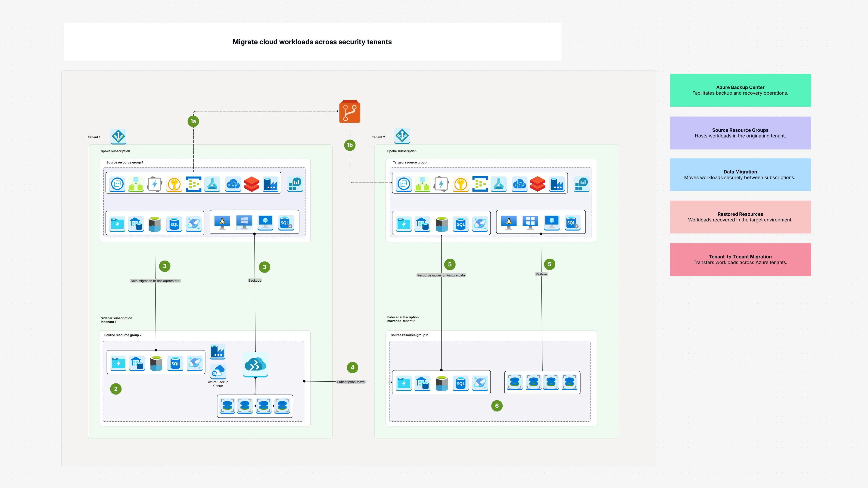Select the Tenant-to-Tenant Migration legend entry
The image size is (868, 488).
pyautogui.click(x=740, y=259)
